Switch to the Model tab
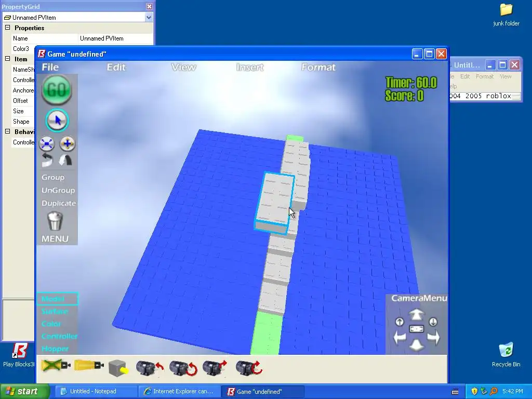The width and height of the screenshot is (532, 399). 57,299
